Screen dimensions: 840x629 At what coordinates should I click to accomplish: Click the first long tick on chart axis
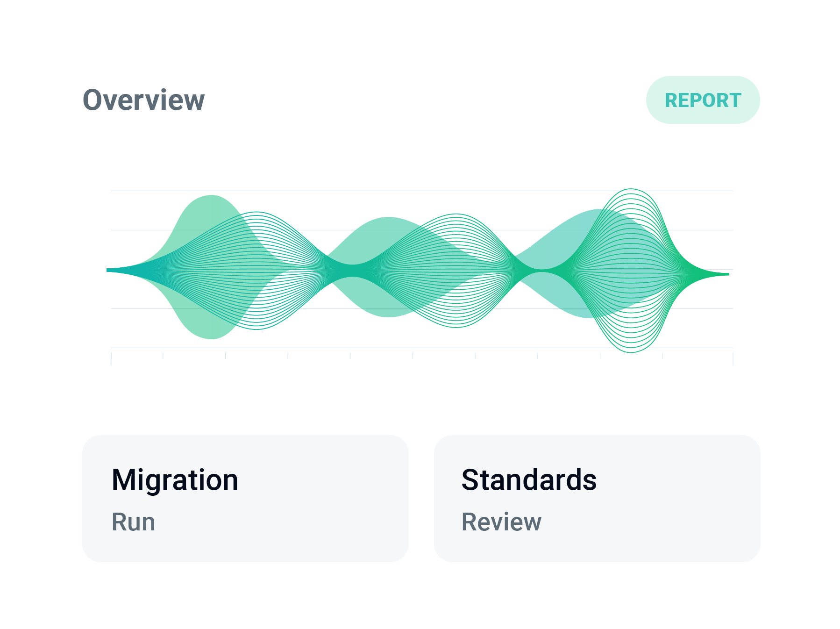pyautogui.click(x=111, y=359)
